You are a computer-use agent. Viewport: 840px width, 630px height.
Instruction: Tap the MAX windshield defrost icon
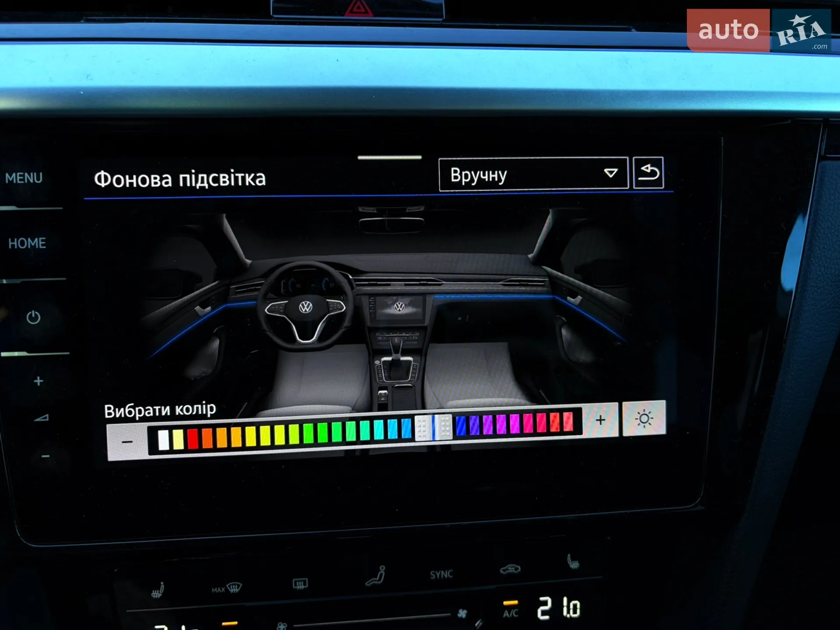227,588
